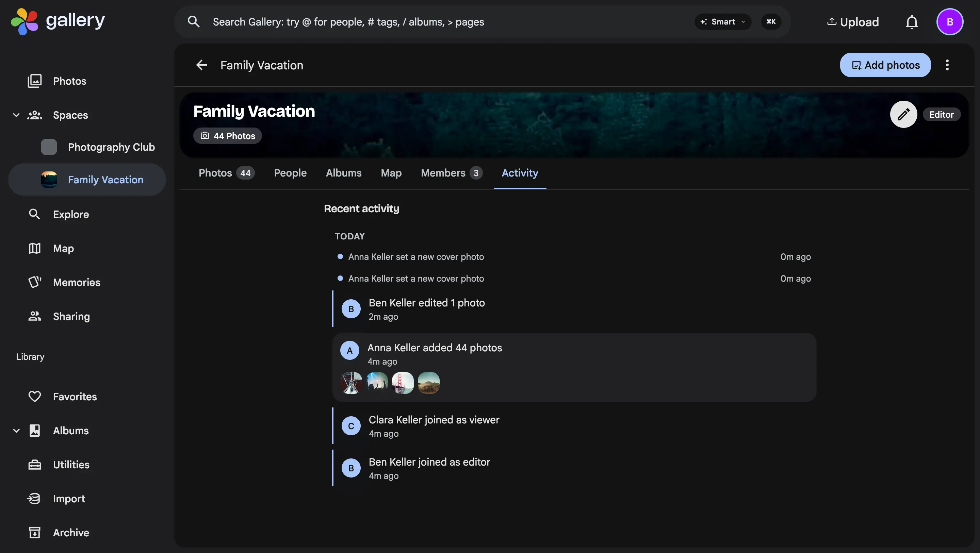Open the notifications bell

(x=912, y=22)
